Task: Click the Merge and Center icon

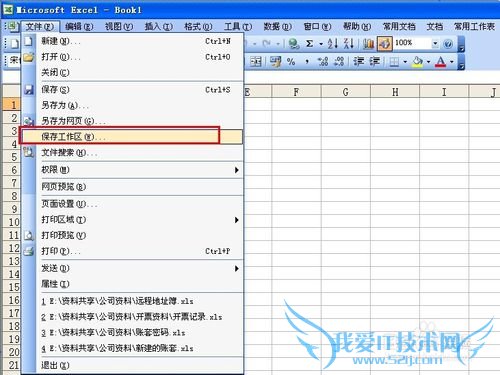Action: pyautogui.click(x=256, y=62)
